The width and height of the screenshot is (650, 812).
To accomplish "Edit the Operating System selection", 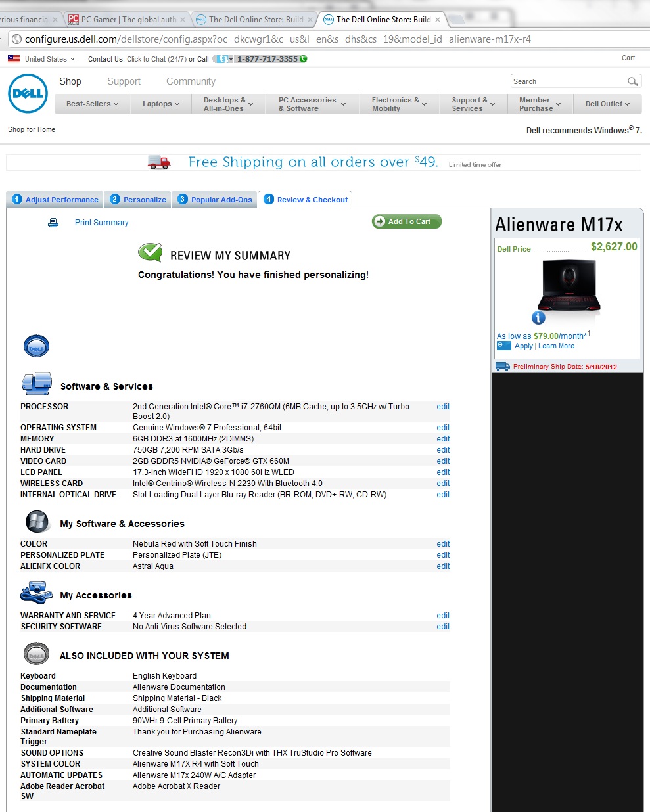I will [x=443, y=428].
